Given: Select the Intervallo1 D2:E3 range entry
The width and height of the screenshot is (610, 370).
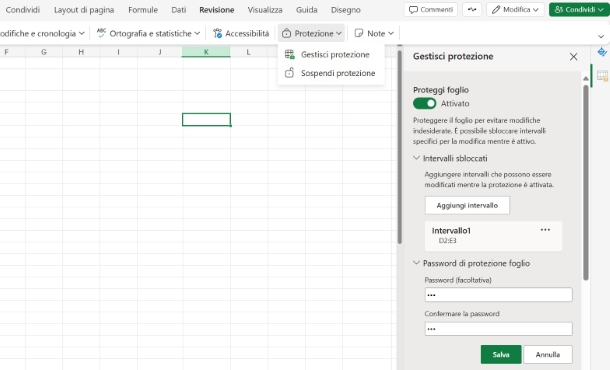Looking at the screenshot, I should [x=493, y=236].
